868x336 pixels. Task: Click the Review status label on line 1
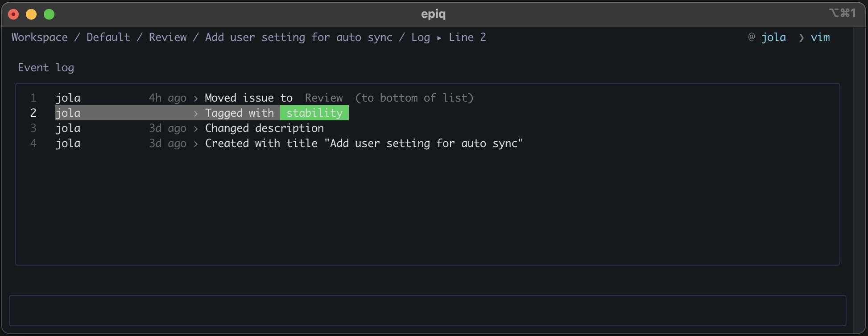click(324, 98)
